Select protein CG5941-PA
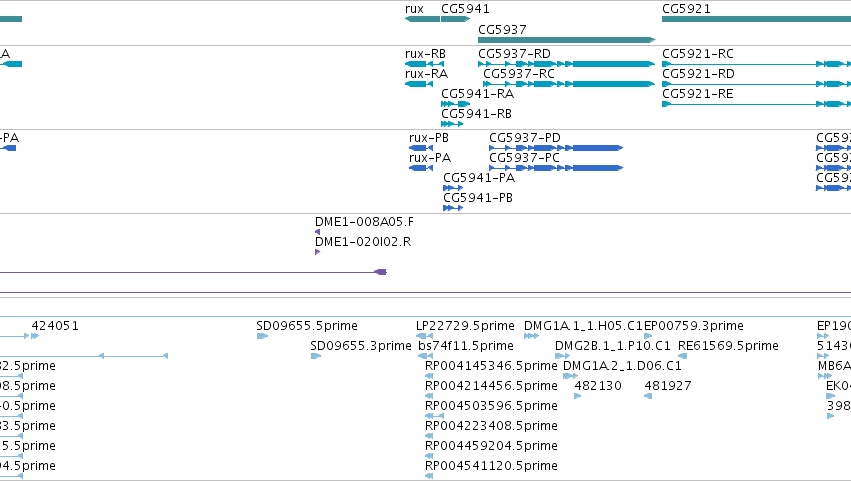 point(479,178)
